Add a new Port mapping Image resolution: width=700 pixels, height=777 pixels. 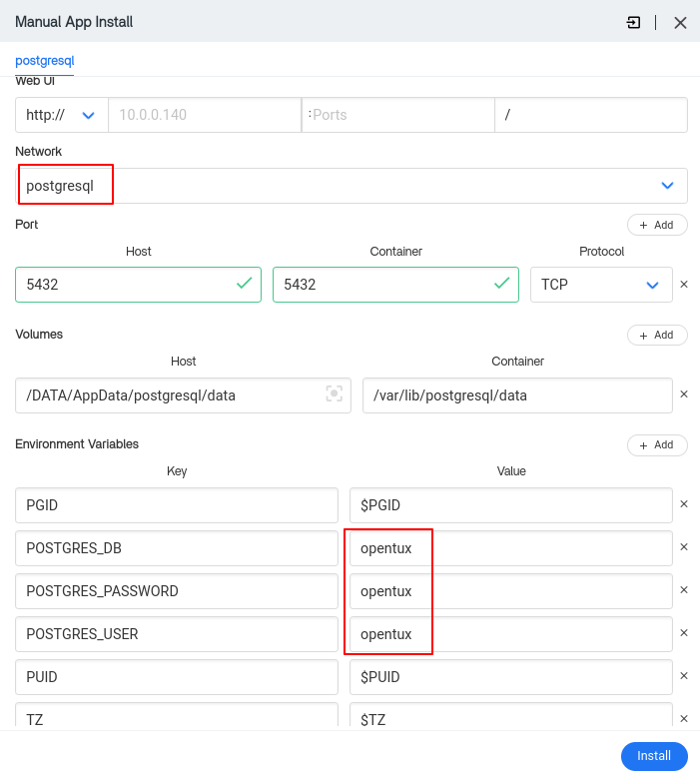(x=657, y=225)
